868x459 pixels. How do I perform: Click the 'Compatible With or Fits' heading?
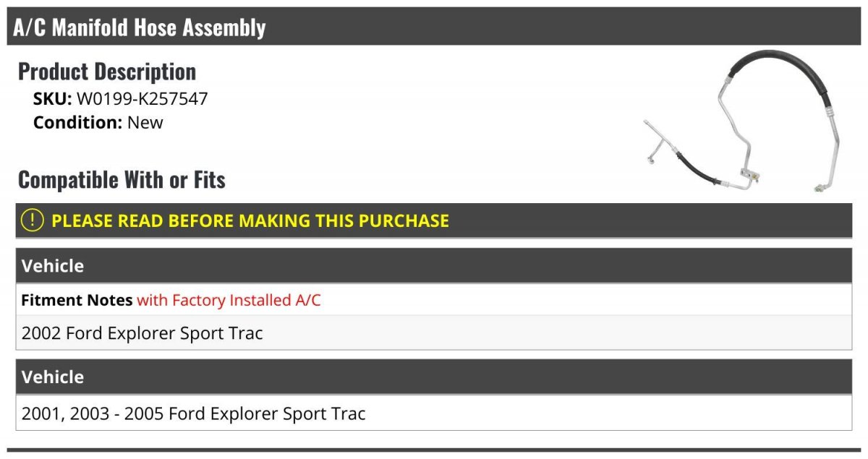(x=122, y=179)
